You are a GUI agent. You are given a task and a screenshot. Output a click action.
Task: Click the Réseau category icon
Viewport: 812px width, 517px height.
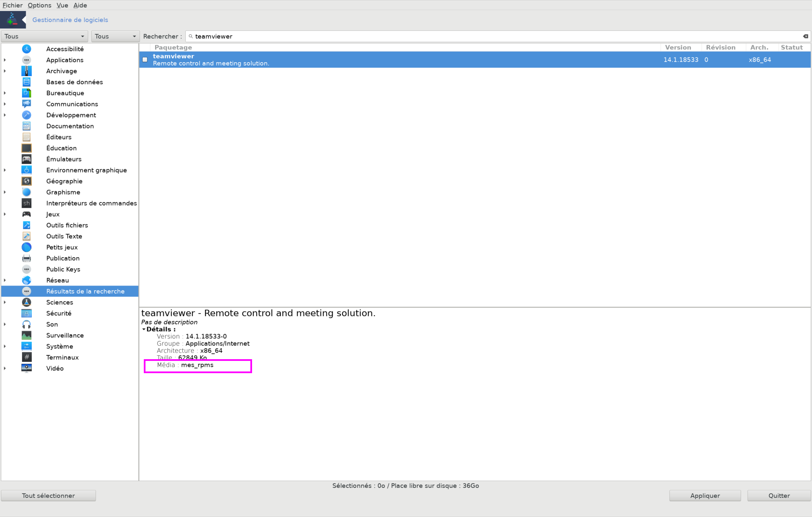(x=27, y=280)
